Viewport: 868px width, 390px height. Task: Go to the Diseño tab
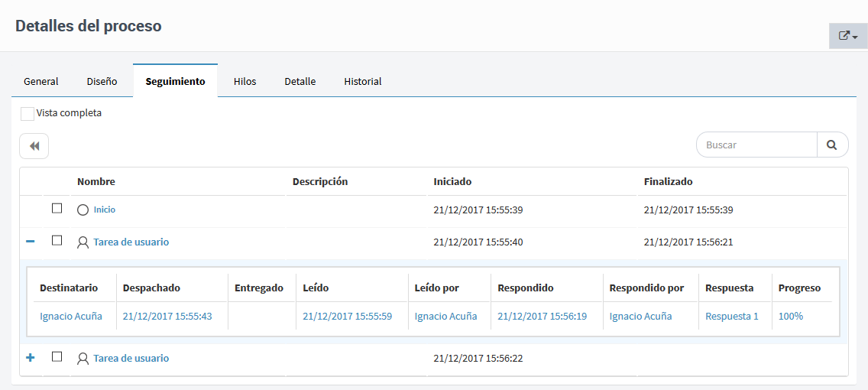pos(102,81)
